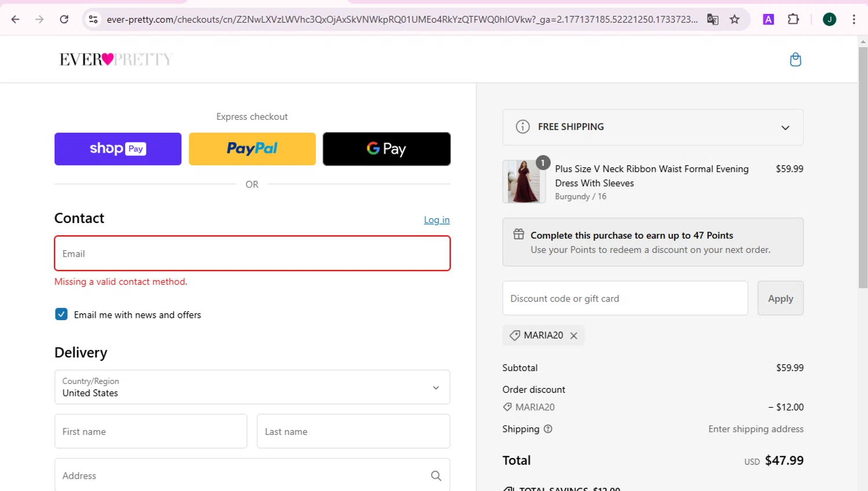Click the 'Missing a valid contact method' error
Viewport: 868px width, 491px height.
[x=121, y=282]
